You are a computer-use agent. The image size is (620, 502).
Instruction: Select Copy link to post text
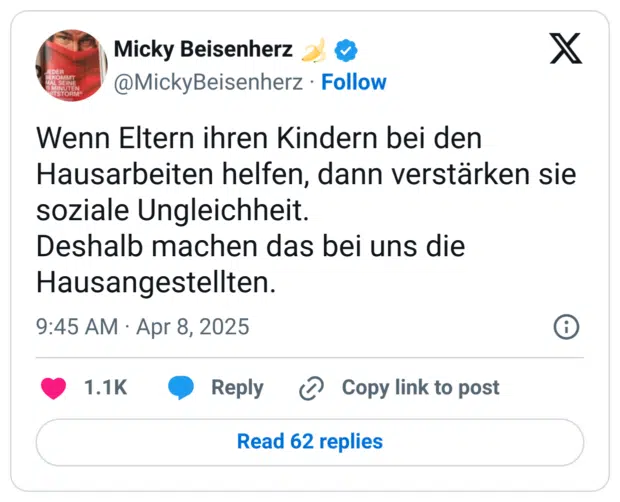pos(420,388)
